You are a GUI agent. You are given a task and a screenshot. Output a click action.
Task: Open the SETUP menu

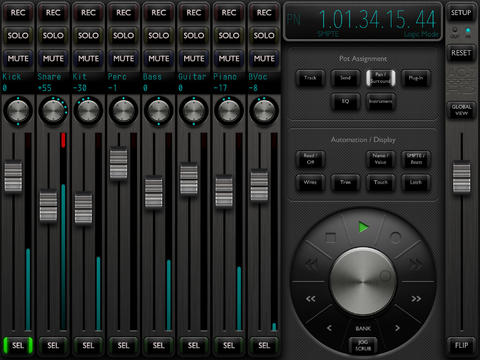point(461,13)
